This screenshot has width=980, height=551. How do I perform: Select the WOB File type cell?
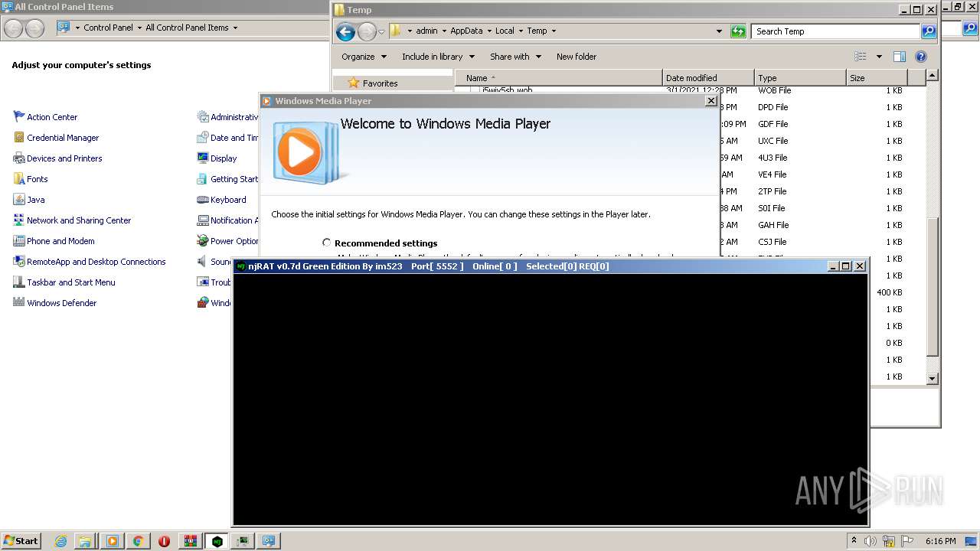click(x=774, y=90)
